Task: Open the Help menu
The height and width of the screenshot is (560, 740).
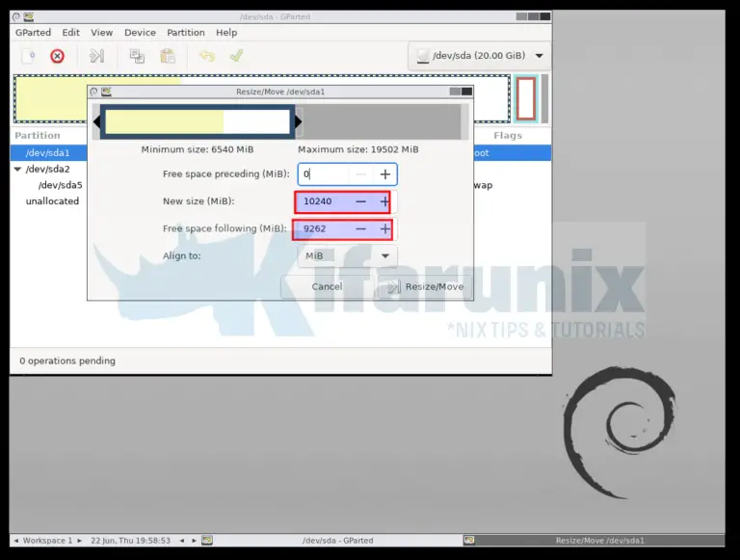Action: tap(226, 33)
